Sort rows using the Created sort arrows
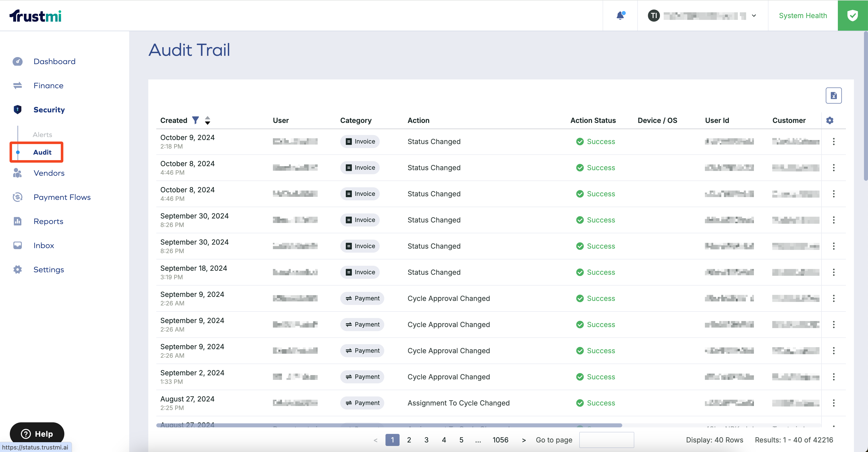Image resolution: width=868 pixels, height=452 pixels. tap(207, 120)
